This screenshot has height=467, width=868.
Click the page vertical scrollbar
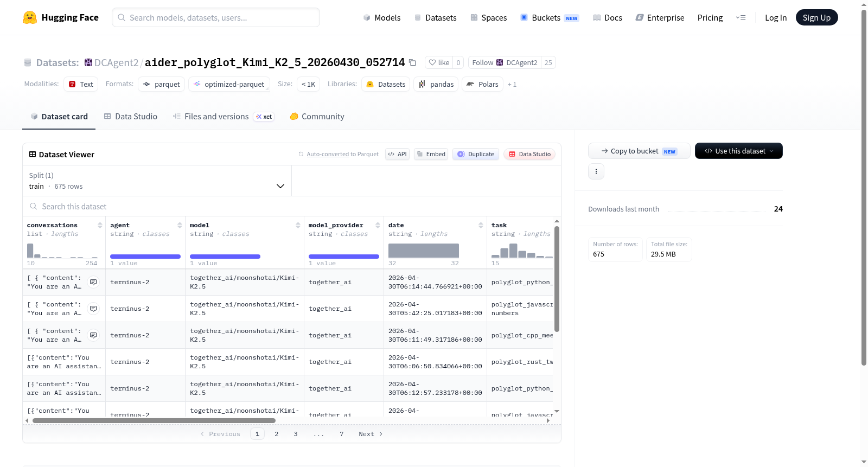864,187
